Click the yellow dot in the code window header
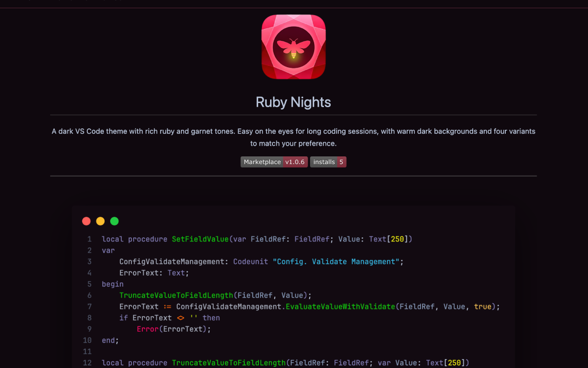Screen dimensions: 588x368 pyautogui.click(x=100, y=221)
